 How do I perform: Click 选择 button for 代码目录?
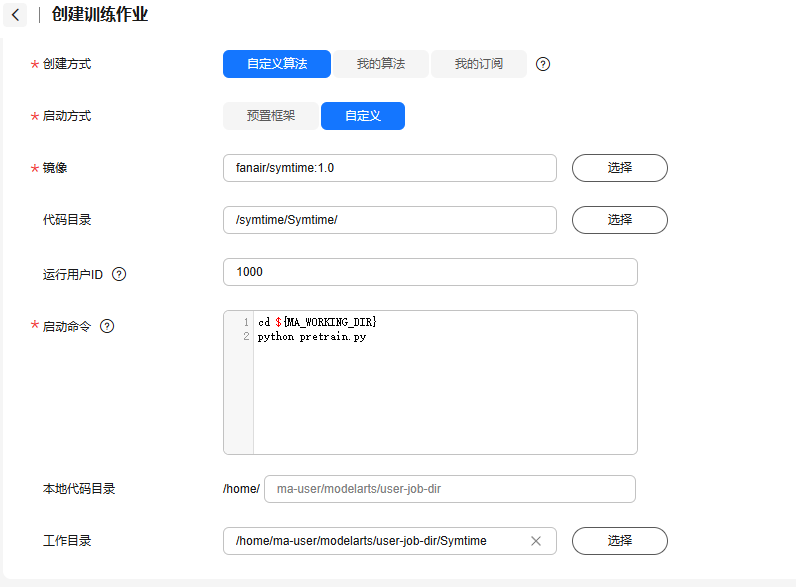[x=619, y=220]
